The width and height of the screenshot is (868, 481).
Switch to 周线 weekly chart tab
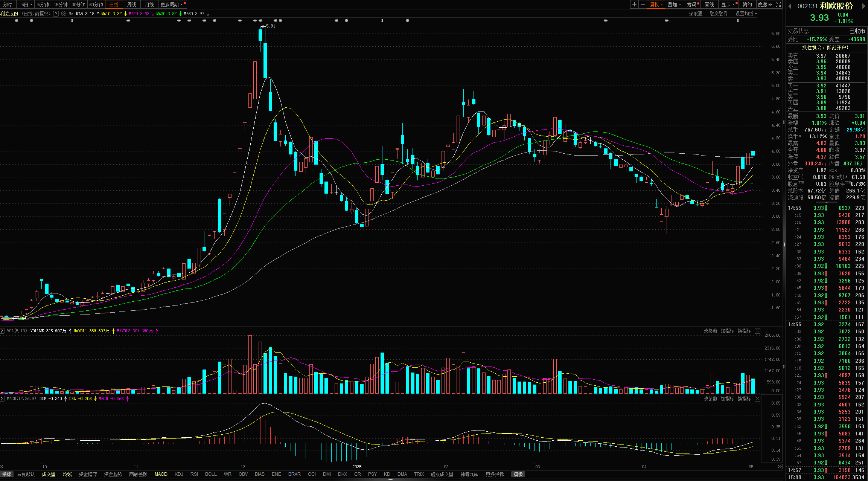131,5
